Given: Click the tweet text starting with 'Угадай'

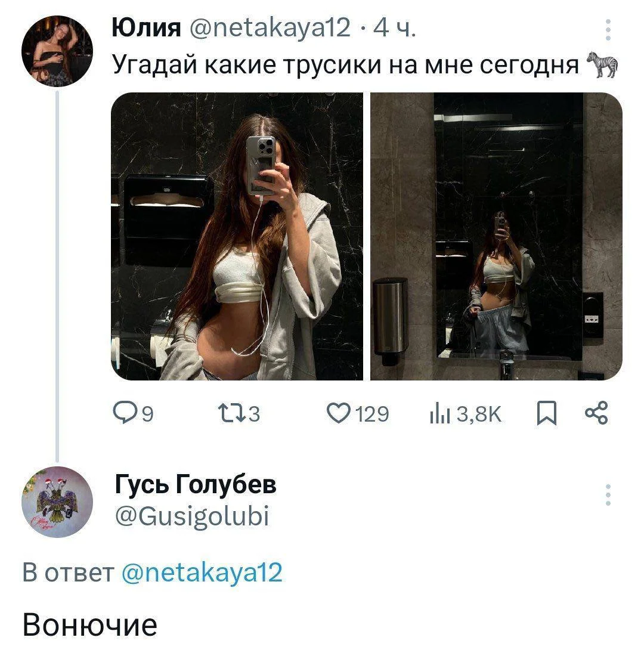Looking at the screenshot, I should click(x=346, y=64).
